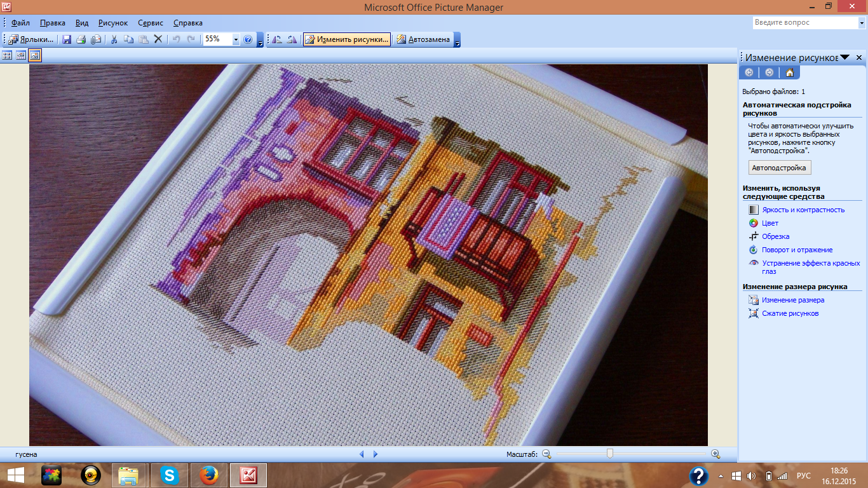Screen dimensions: 868x488
Task: Click the Delete X icon in the toolbar
Action: pyautogui.click(x=158, y=39)
